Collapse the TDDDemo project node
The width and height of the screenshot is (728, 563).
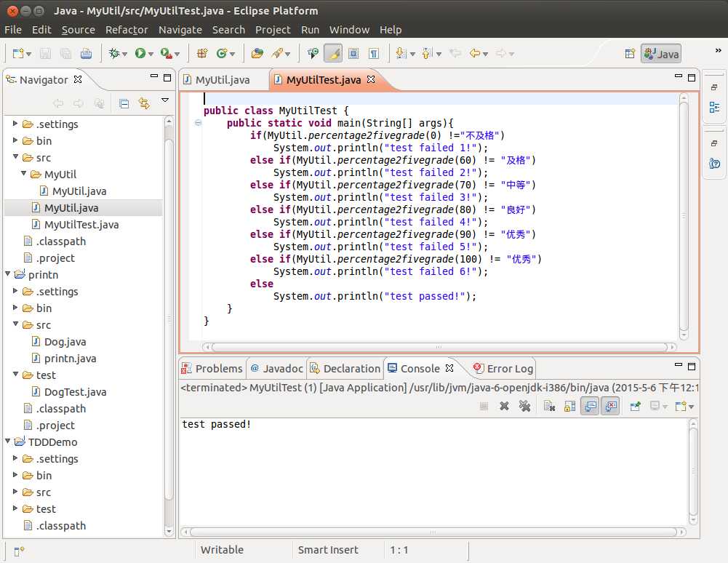click(x=7, y=442)
